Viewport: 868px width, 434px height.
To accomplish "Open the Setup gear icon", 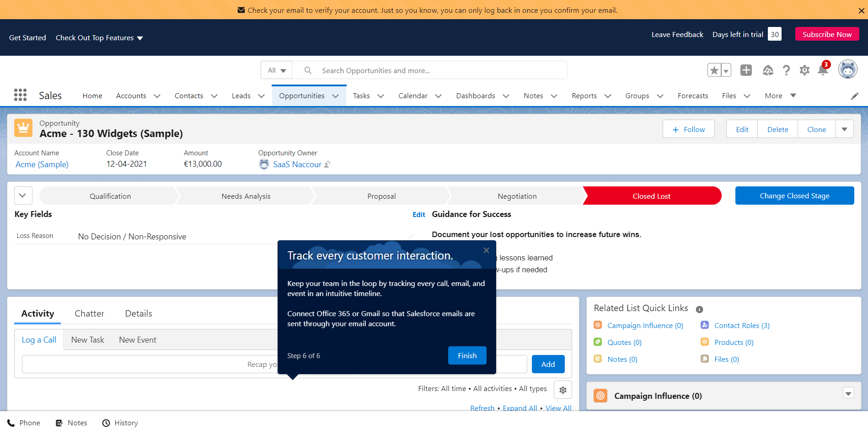I will point(804,70).
